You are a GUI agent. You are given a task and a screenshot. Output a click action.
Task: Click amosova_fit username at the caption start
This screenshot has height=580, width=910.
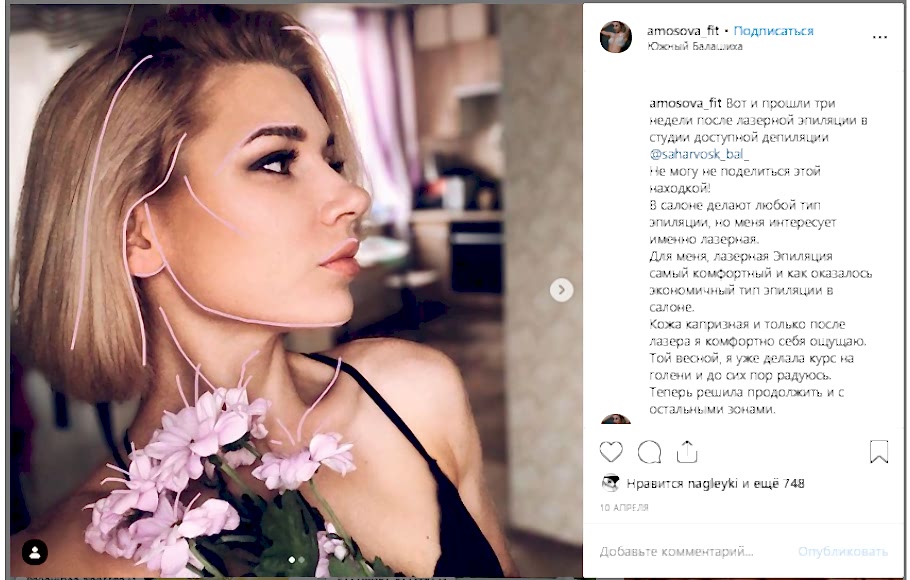[685, 103]
